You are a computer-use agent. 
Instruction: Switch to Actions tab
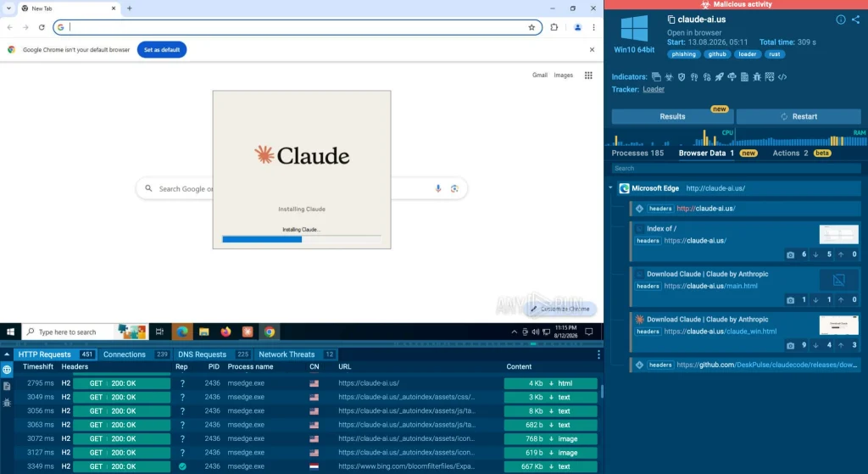coord(802,153)
